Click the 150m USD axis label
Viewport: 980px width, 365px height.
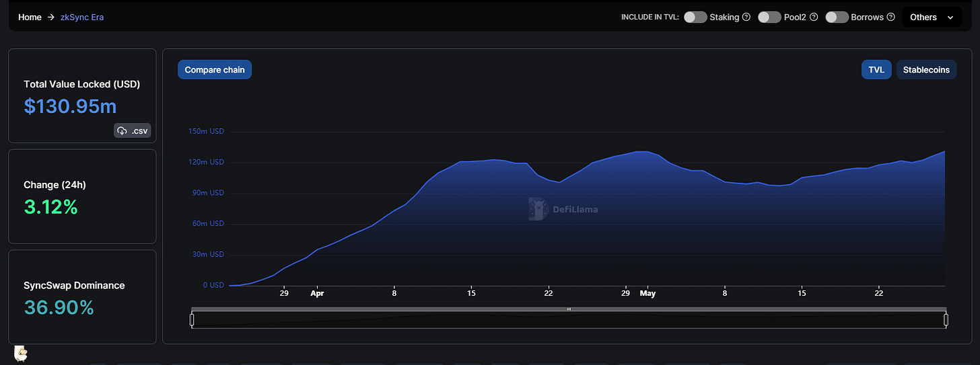pyautogui.click(x=206, y=131)
